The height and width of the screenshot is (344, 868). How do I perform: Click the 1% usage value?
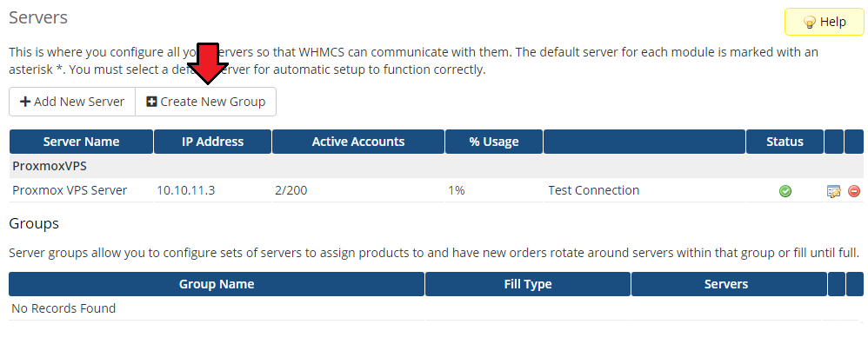(456, 190)
